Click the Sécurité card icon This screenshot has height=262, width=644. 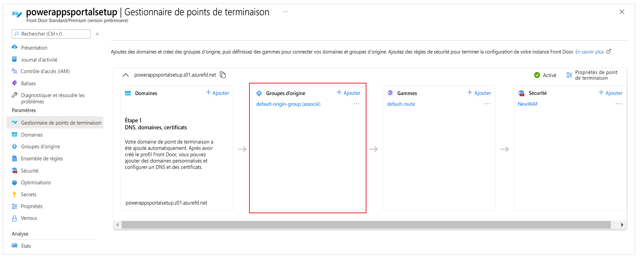(522, 93)
